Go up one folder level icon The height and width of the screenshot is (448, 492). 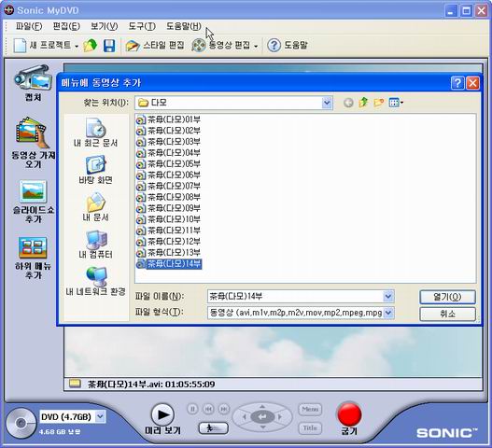click(x=363, y=103)
